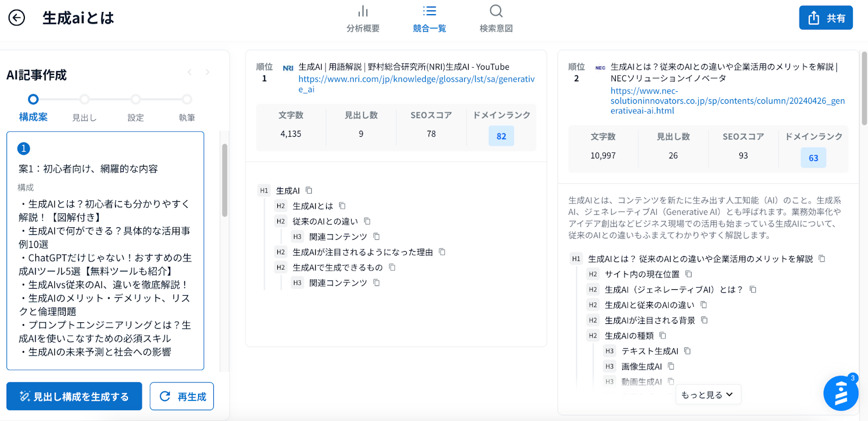The height and width of the screenshot is (421, 868).
Task: Open the 分析概要 tab
Action: 363,20
